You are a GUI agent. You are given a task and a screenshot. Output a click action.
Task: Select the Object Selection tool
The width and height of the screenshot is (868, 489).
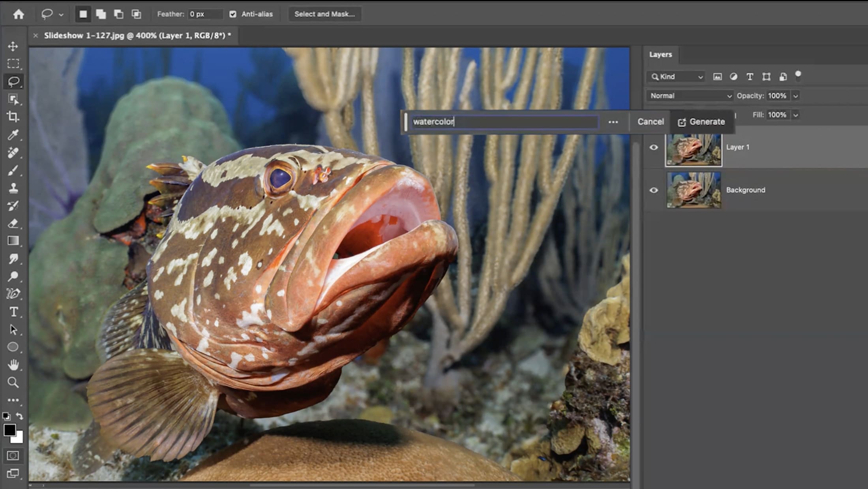click(x=13, y=99)
